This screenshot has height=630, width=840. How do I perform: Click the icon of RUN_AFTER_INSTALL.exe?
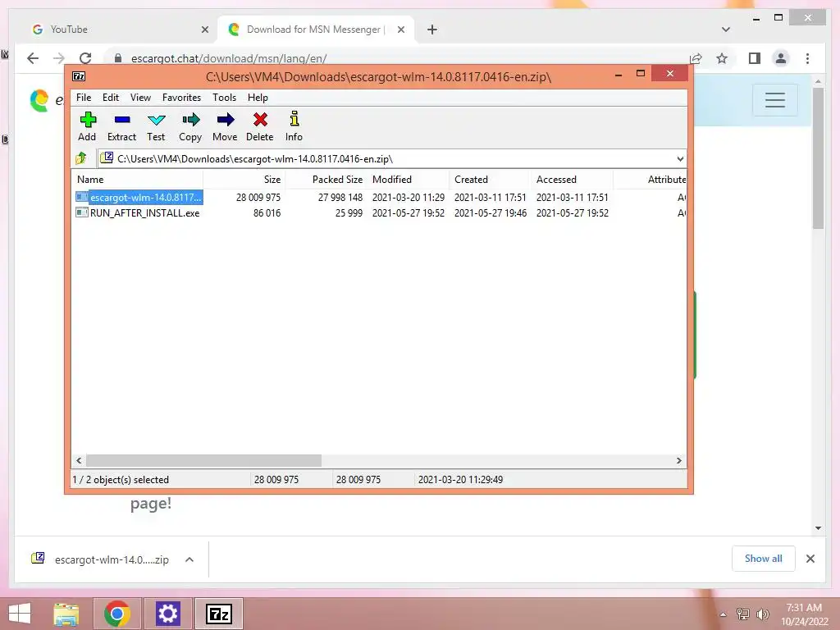click(81, 212)
